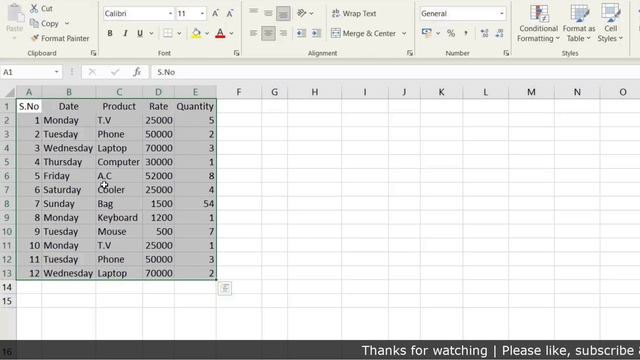Click the Copy button
Viewport: 640px width, 360px height.
44,24
